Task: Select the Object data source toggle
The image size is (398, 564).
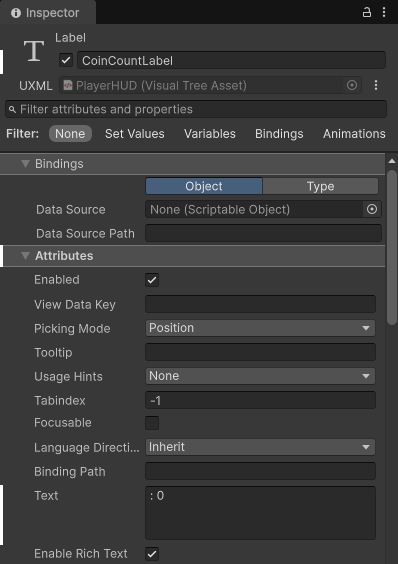Action: [204, 186]
